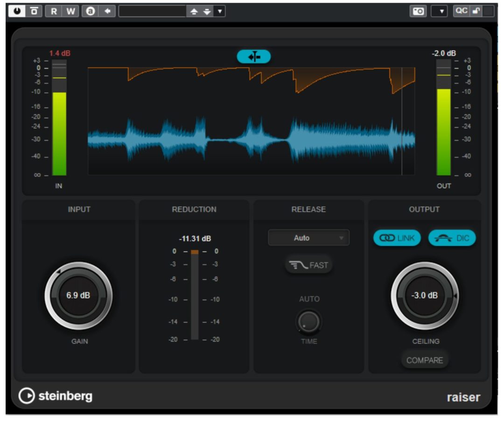
Task: Click the release TIME knob
Action: point(308,321)
